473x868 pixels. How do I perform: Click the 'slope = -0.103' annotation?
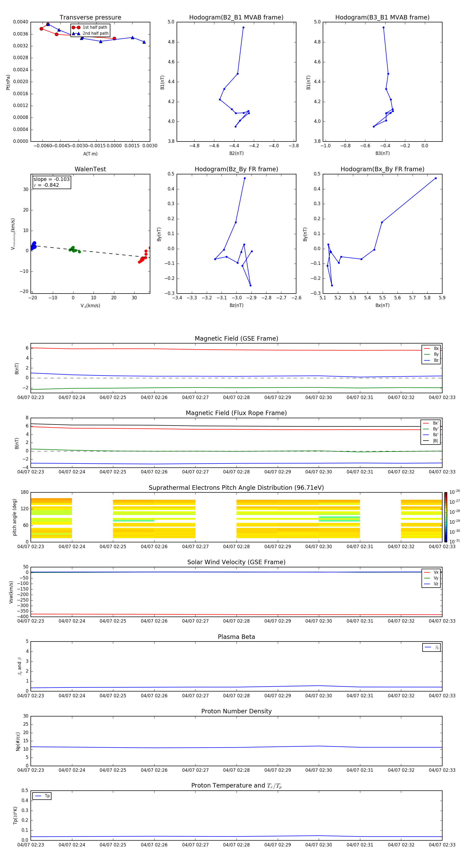52,179
